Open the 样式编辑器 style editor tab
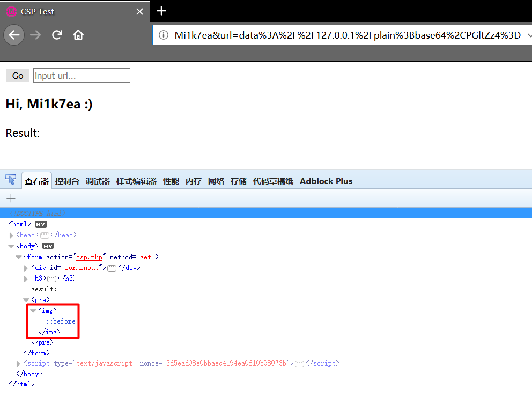Image resolution: width=532 pixels, height=402 pixels. coord(136,181)
